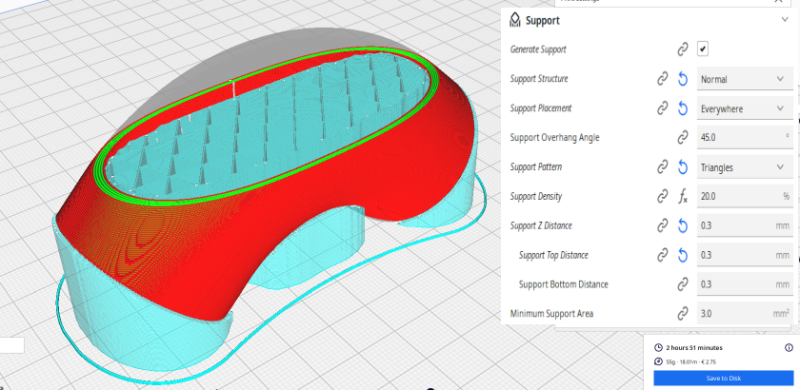Click the Minimum Support Area label
Image resolution: width=800 pixels, height=390 pixels.
(x=552, y=313)
